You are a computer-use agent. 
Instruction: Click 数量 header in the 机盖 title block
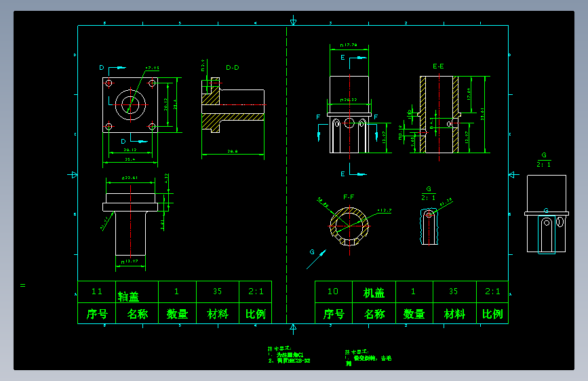tap(414, 314)
